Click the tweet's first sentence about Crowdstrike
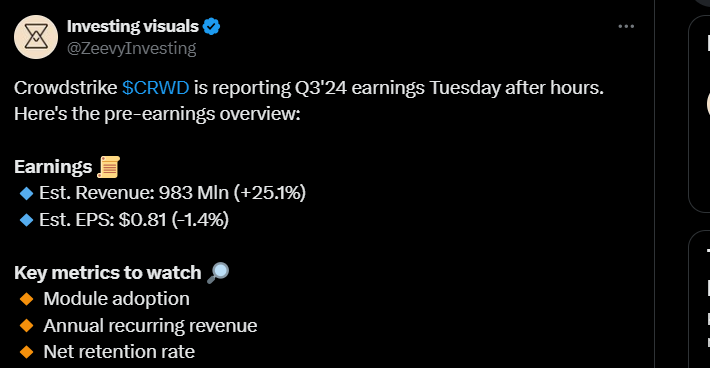This screenshot has width=710, height=368. tap(309, 88)
